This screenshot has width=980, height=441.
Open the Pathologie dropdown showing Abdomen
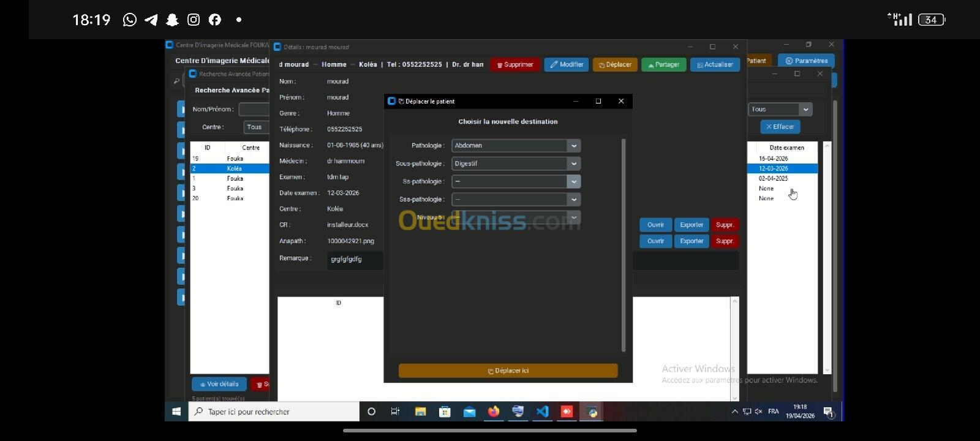tap(516, 146)
